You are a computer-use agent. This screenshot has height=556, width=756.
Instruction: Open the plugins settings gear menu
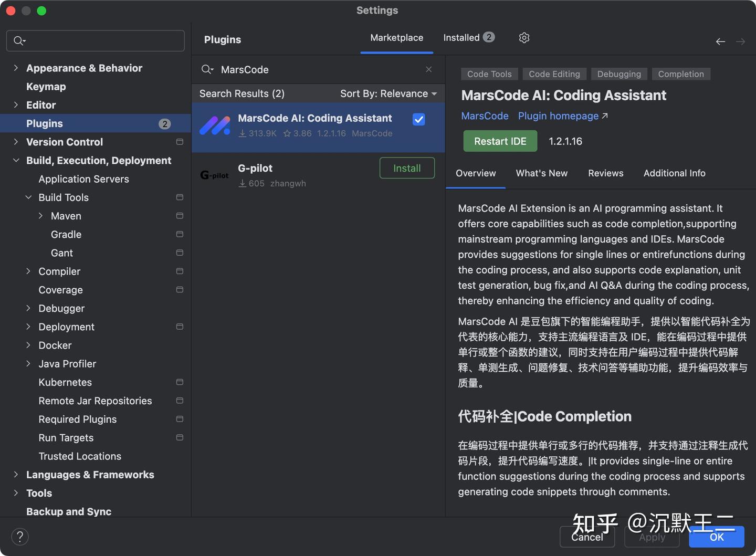(x=524, y=38)
